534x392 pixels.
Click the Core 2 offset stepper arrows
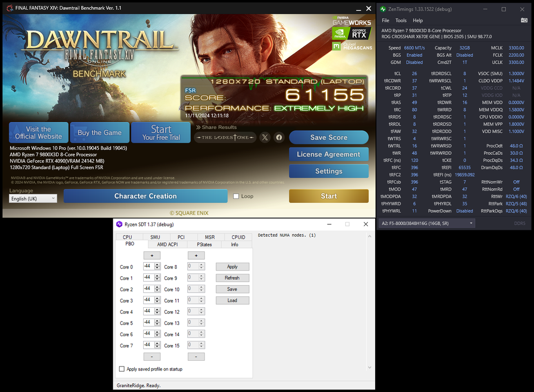pos(157,289)
